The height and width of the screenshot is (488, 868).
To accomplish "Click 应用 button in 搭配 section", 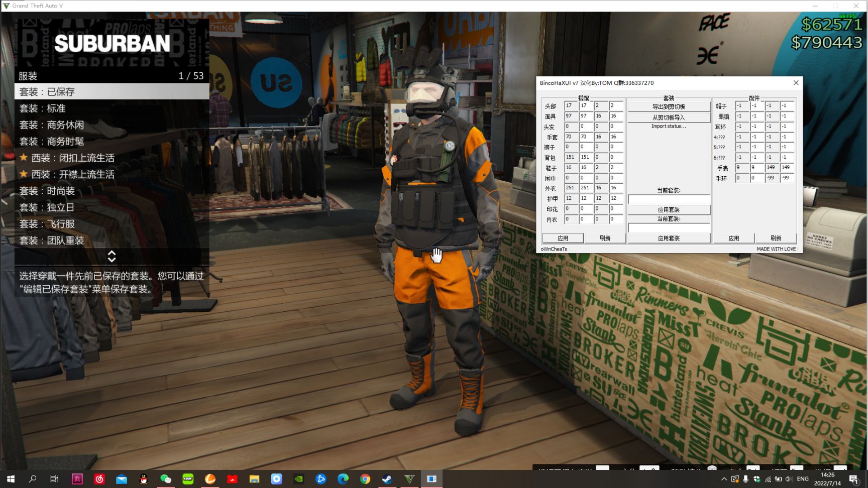I will pyautogui.click(x=563, y=238).
